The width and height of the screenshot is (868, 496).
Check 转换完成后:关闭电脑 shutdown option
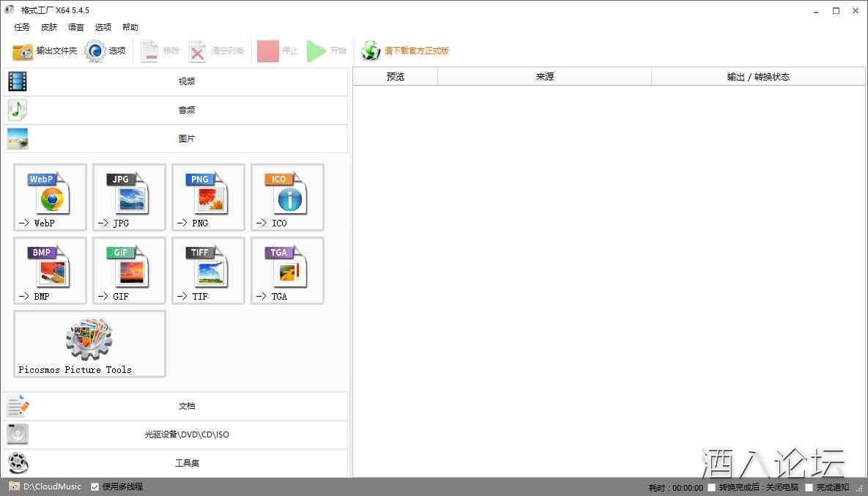coord(711,486)
